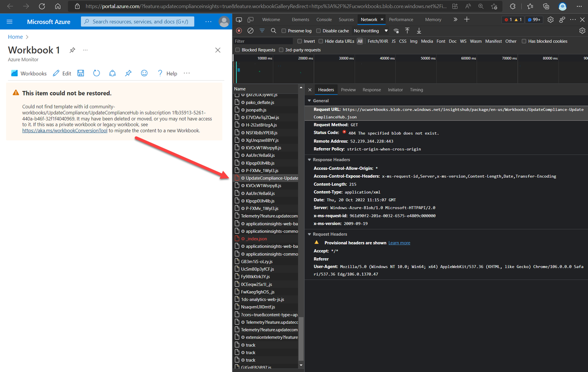Open the DevTools Performance tab
588x372 pixels.
pos(401,20)
